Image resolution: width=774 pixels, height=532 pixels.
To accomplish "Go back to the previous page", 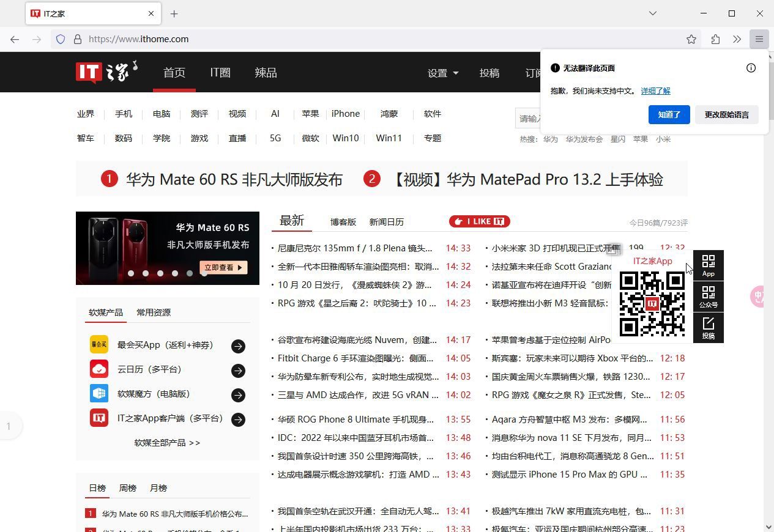I will [15, 39].
